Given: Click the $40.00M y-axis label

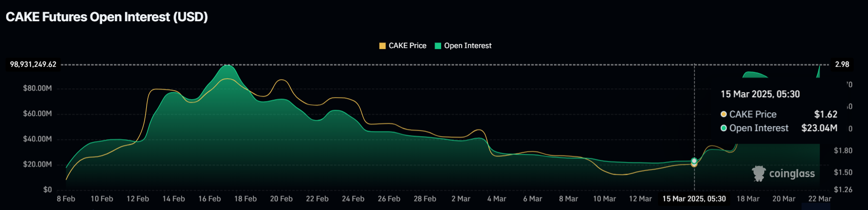Looking at the screenshot, I should coord(37,139).
